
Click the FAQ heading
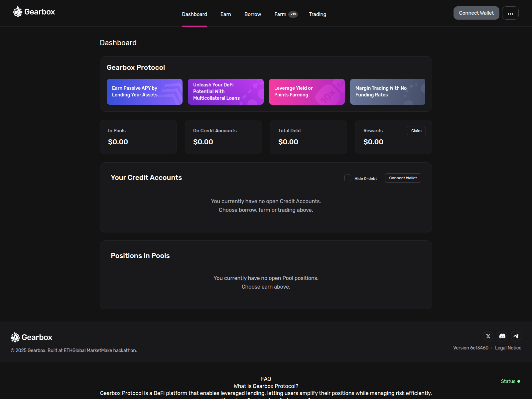pyautogui.click(x=266, y=379)
